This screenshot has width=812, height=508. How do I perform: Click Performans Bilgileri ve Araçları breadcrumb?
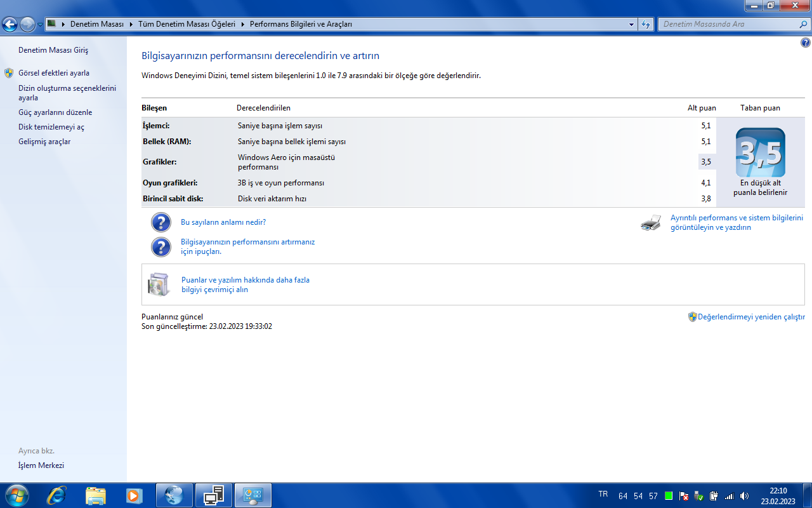pos(301,24)
